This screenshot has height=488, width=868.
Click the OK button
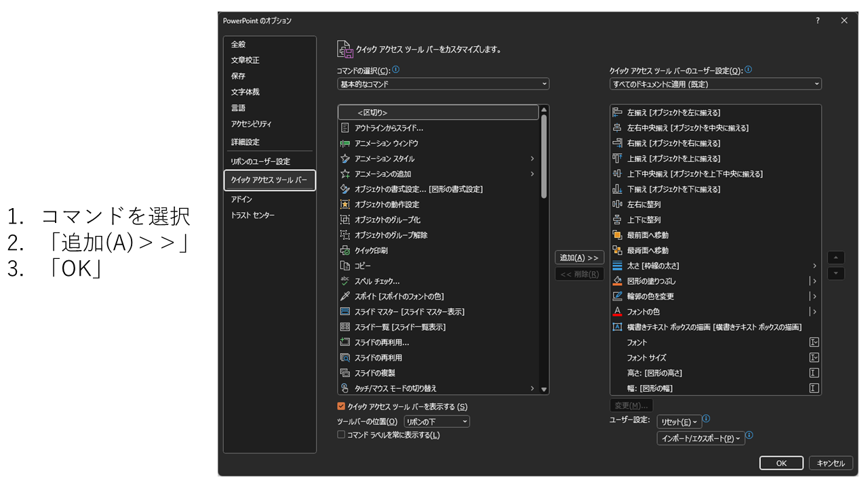(x=781, y=463)
